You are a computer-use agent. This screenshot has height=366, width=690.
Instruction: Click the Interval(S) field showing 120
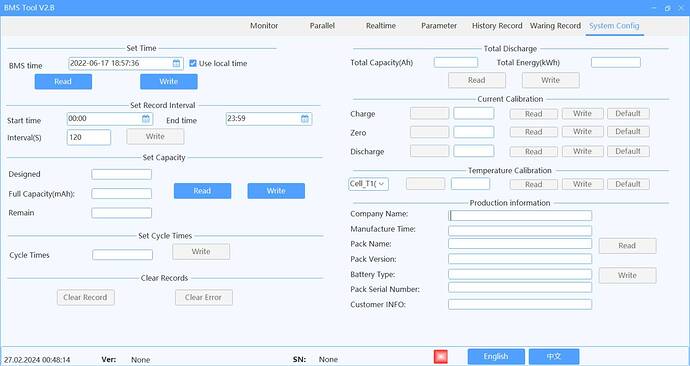[89, 137]
